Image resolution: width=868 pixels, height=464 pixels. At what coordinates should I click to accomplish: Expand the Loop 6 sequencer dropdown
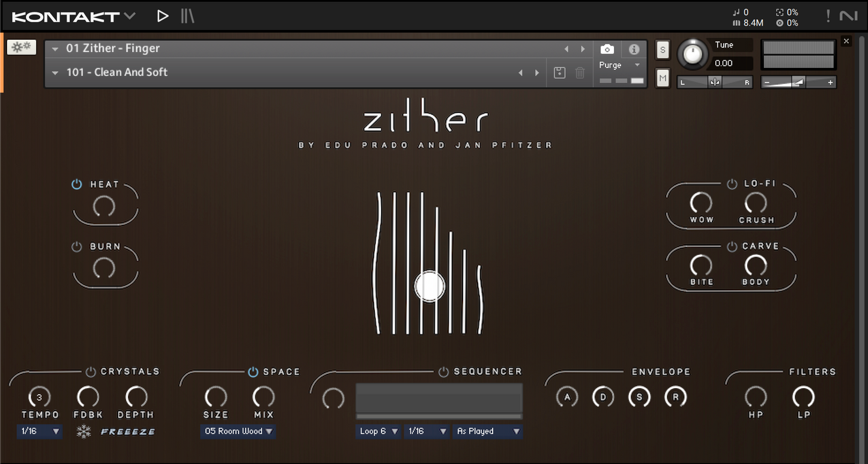pyautogui.click(x=378, y=431)
